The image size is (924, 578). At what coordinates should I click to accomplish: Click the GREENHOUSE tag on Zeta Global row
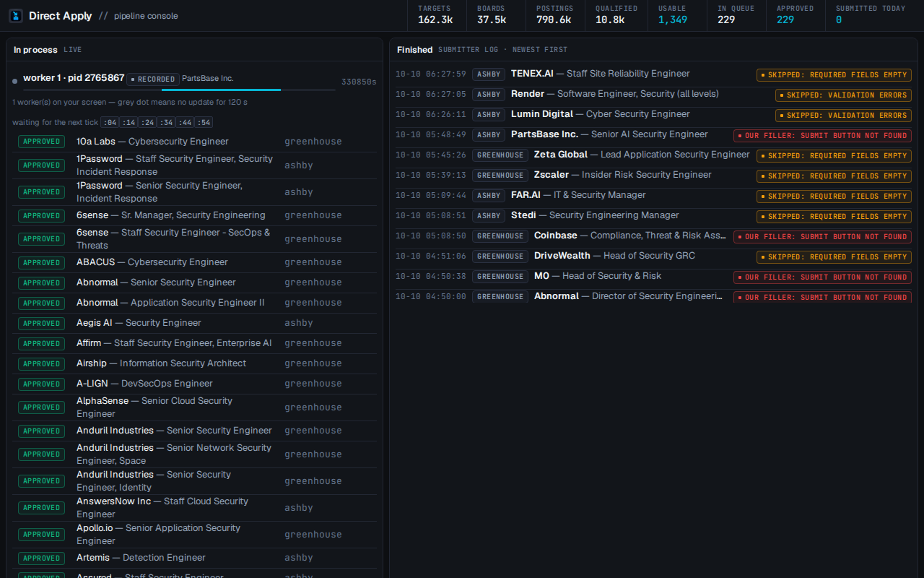(x=500, y=155)
